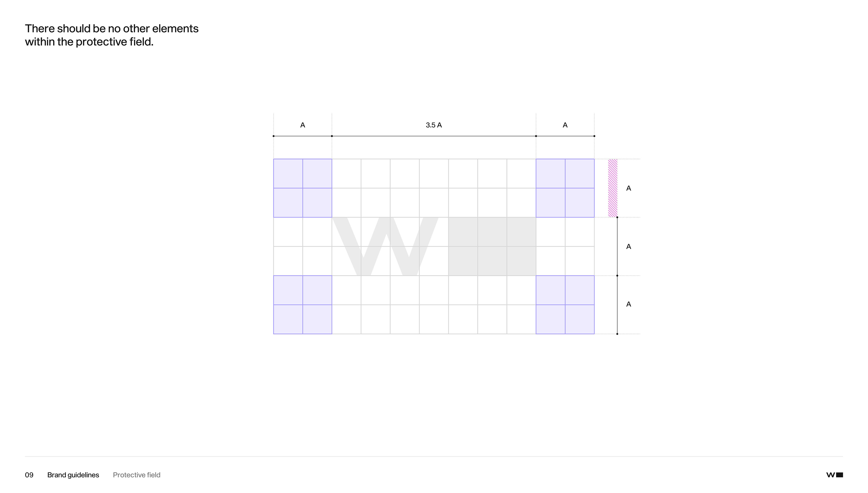Image resolution: width=868 pixels, height=493 pixels.
Task: Click the "A" label above the right purple block
Action: (565, 125)
